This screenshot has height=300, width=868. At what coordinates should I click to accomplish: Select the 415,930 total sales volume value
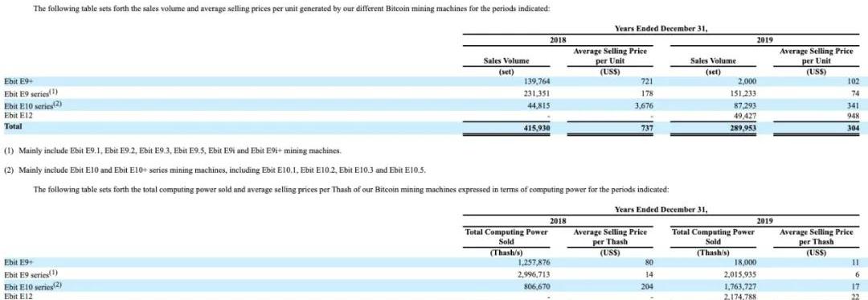pyautogui.click(x=536, y=129)
